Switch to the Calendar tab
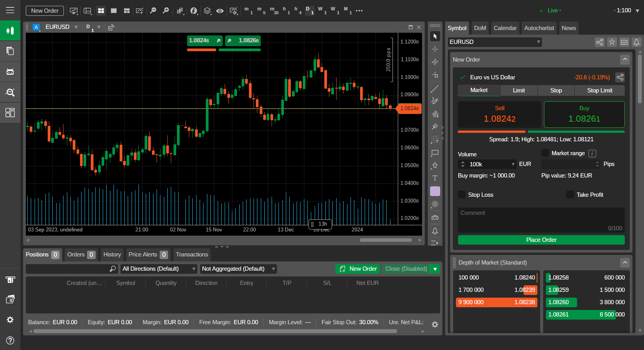Viewport: 644px width, 350px height. click(x=505, y=28)
